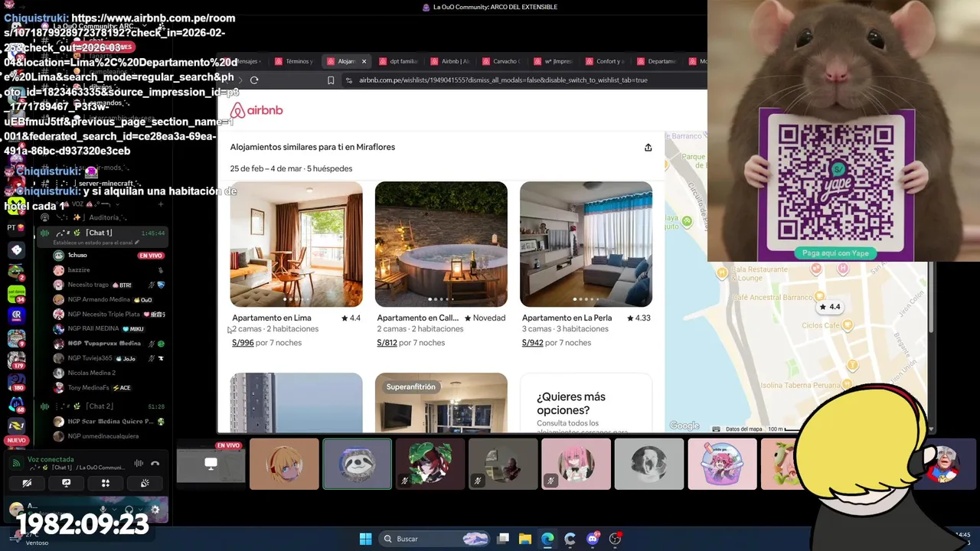Click the '25 de feb – 4 de mar · 5 huéspedes' text
The image size is (980, 551).
[291, 168]
